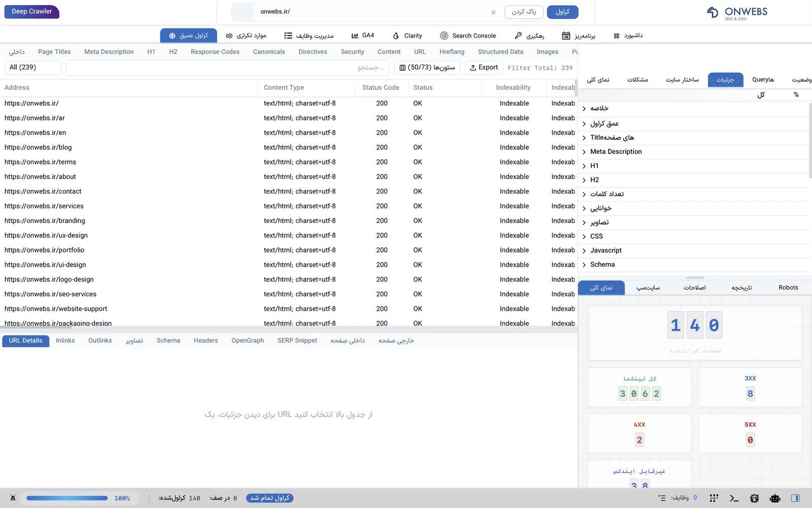Screen dimensions: 812x508
Task: Select the https://onwebs.ir/seo-services row
Action: tap(288, 294)
